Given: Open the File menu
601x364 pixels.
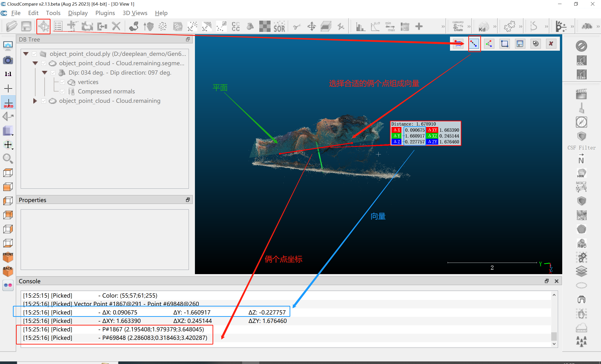Looking at the screenshot, I should click(x=16, y=13).
